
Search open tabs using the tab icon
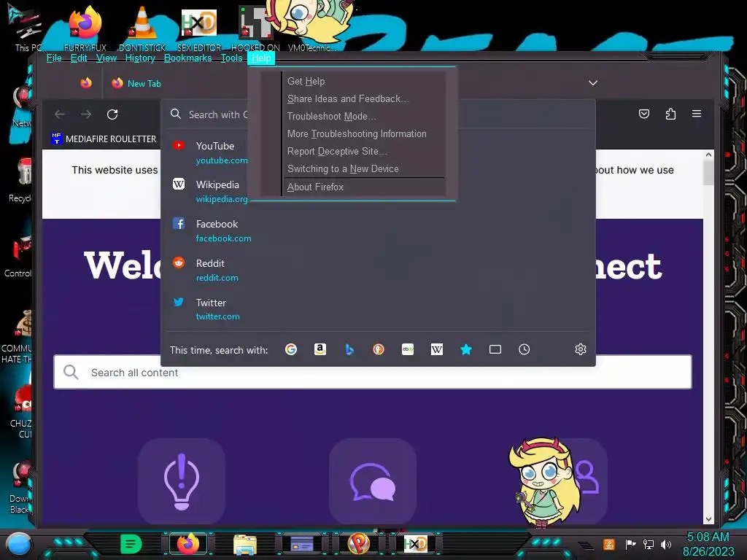pyautogui.click(x=495, y=349)
